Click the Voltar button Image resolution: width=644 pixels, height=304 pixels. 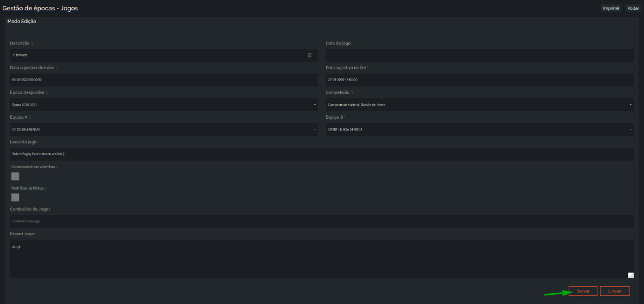point(633,8)
